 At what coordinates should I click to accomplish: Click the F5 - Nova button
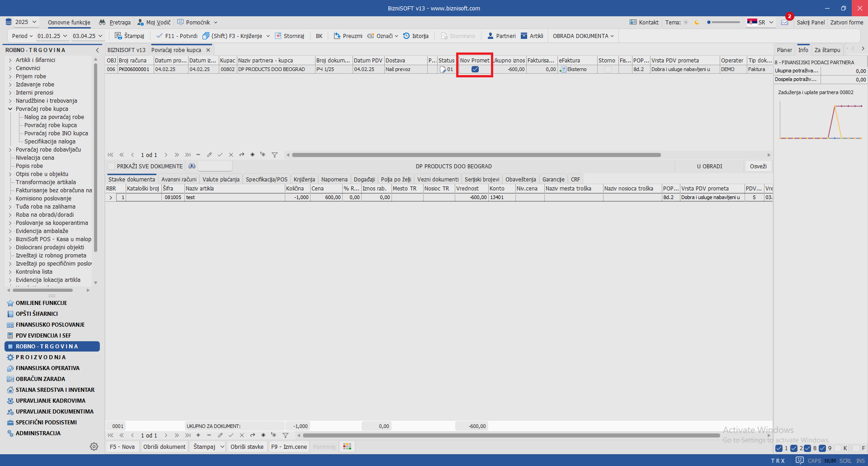click(122, 447)
